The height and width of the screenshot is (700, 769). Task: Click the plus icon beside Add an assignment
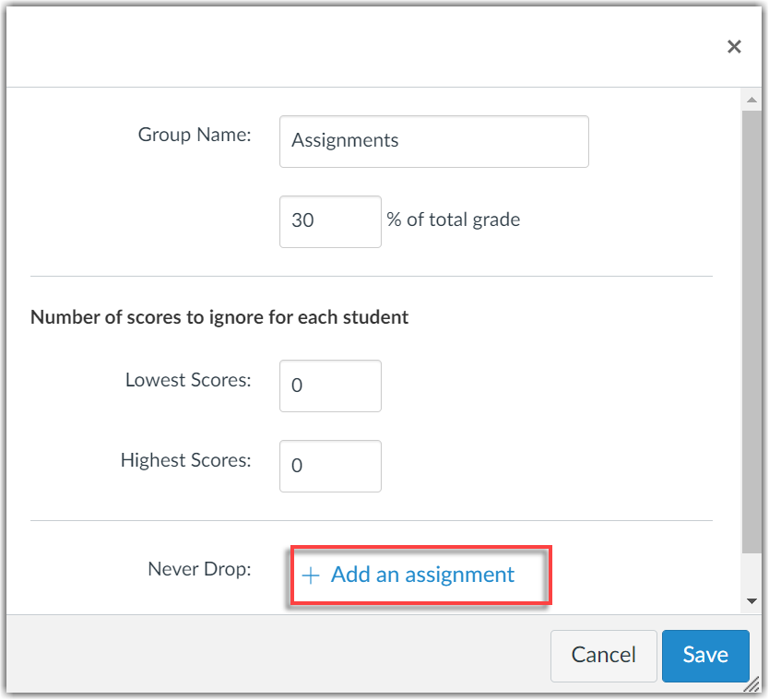click(311, 575)
